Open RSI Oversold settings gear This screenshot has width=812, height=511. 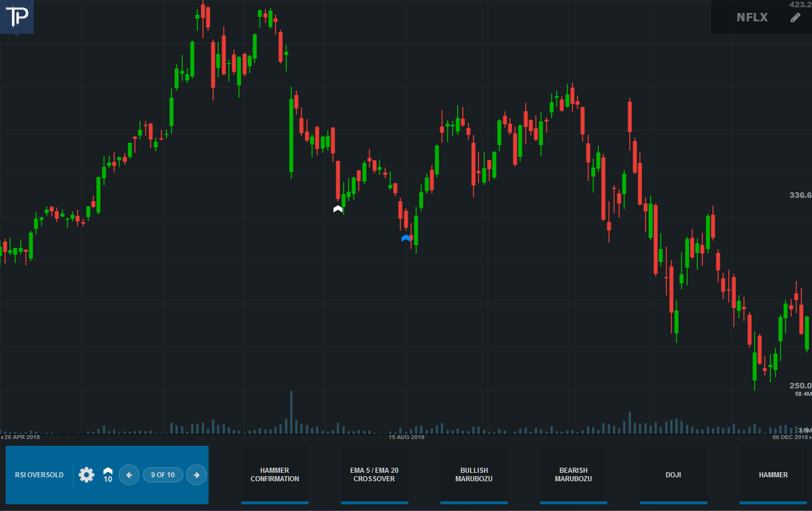tap(86, 475)
